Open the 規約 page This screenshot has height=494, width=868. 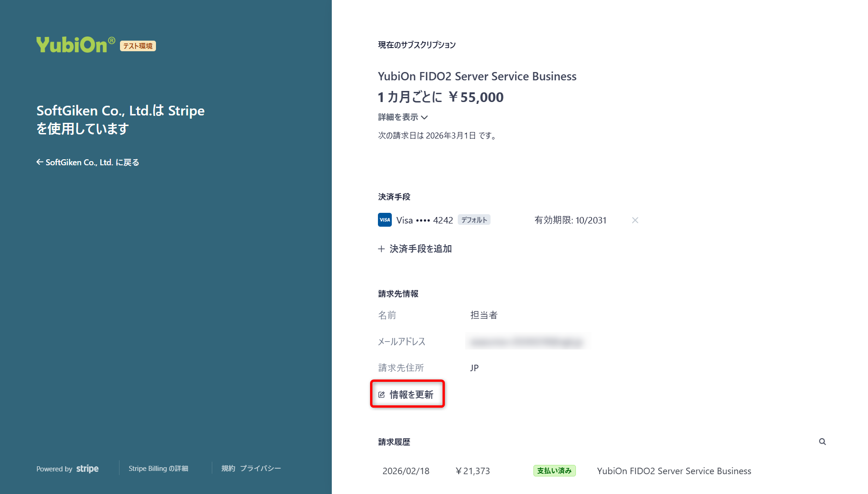click(228, 468)
